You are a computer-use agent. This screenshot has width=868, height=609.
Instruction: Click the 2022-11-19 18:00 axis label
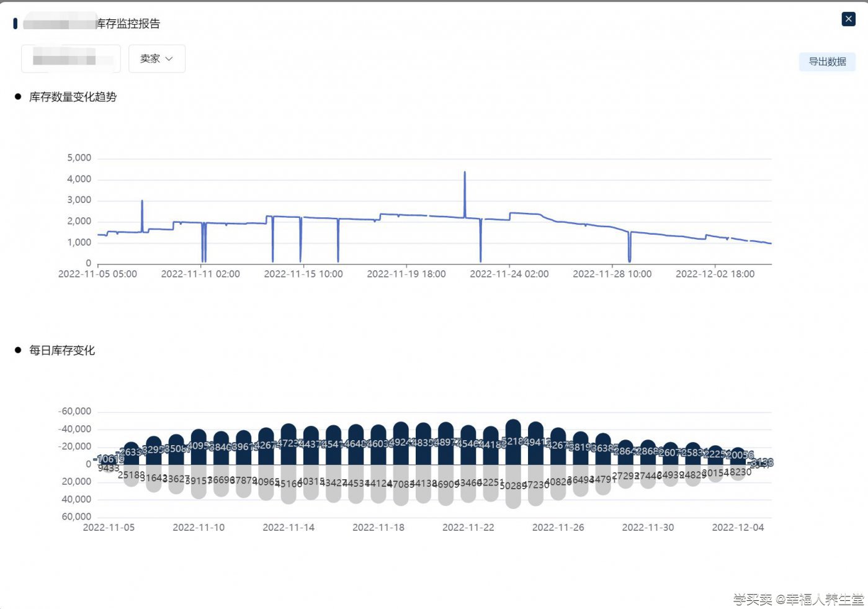406,274
